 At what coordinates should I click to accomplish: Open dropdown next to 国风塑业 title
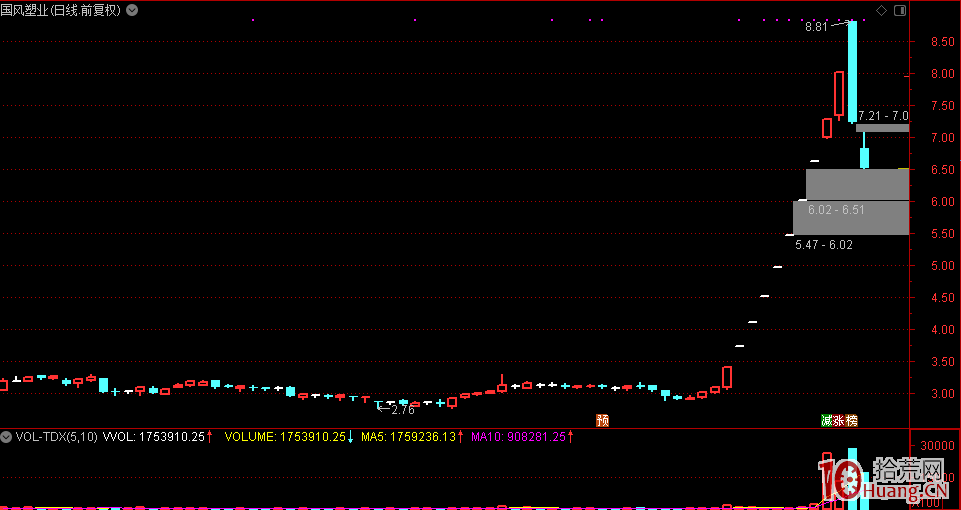(133, 10)
